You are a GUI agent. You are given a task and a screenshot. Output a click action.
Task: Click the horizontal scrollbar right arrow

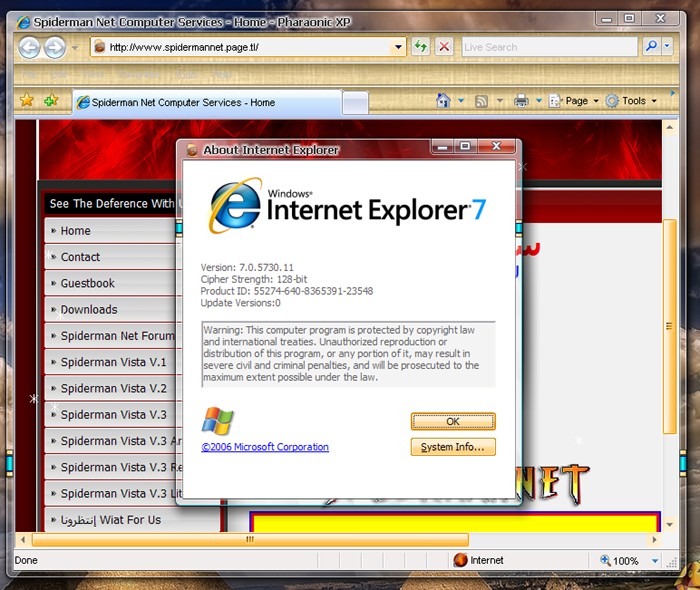coord(654,540)
